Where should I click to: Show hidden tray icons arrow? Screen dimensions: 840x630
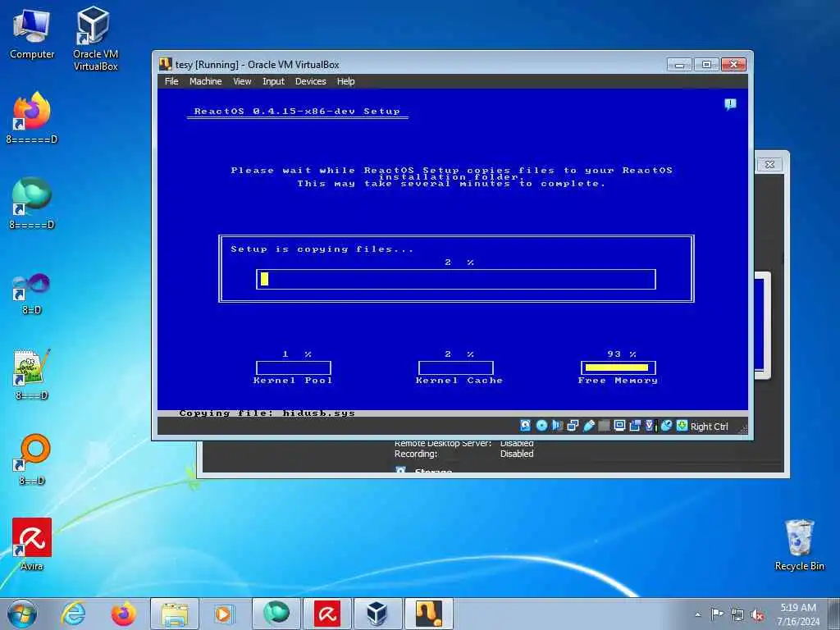tap(697, 614)
